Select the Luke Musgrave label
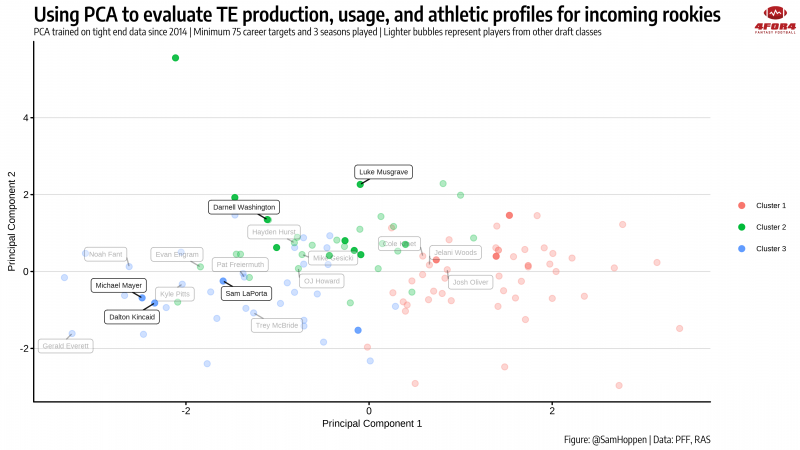This screenshot has height=450, width=800. pyautogui.click(x=383, y=172)
